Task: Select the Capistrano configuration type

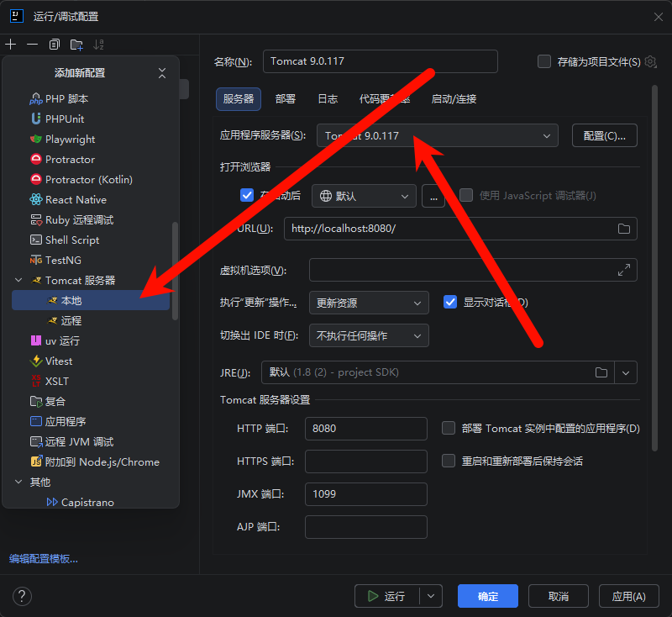Action: [x=91, y=502]
